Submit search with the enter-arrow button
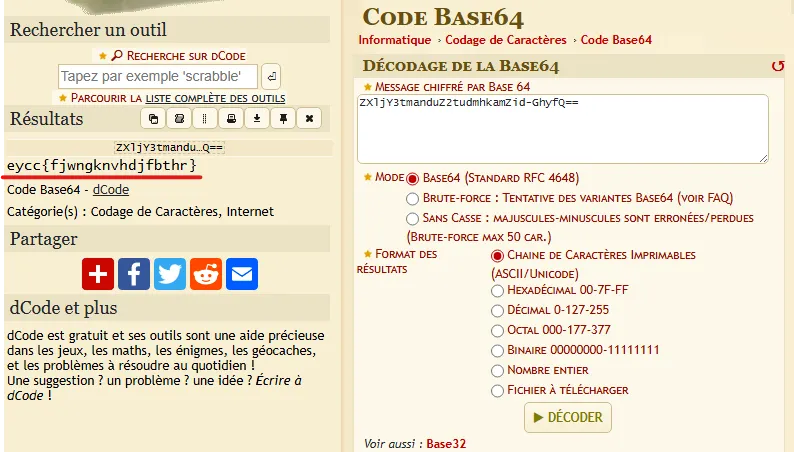This screenshot has width=794, height=452. [x=271, y=76]
